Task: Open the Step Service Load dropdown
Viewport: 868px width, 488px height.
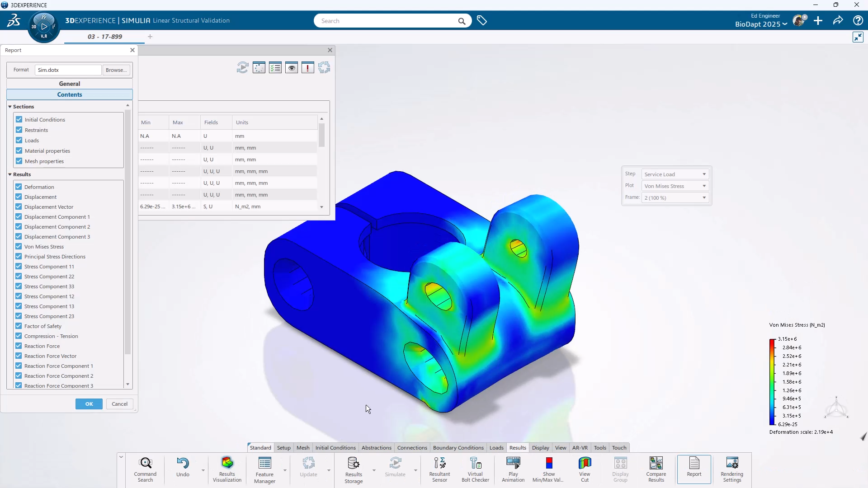Action: coord(675,174)
